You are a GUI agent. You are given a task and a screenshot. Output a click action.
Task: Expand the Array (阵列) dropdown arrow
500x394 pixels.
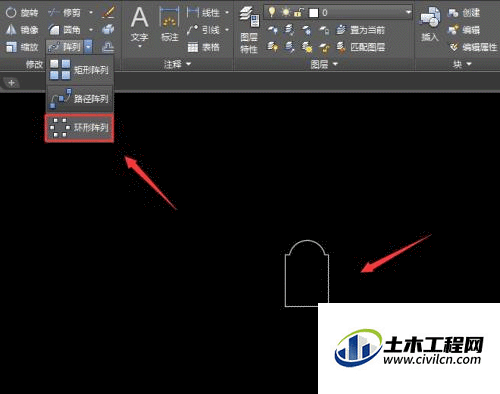coord(88,47)
